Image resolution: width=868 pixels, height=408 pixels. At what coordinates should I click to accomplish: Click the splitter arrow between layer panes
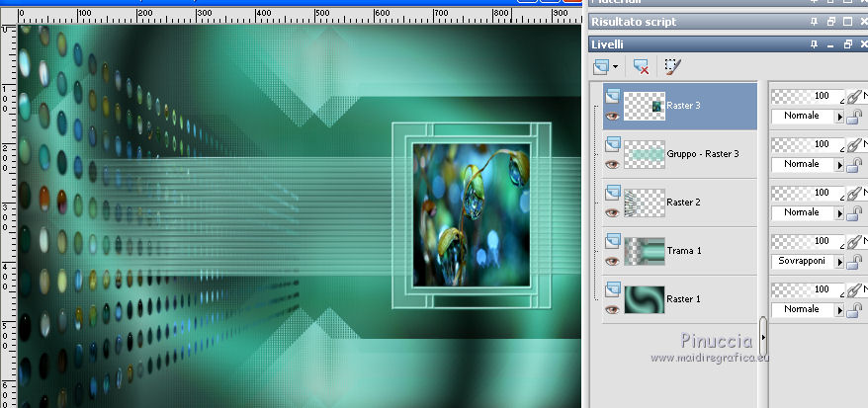pyautogui.click(x=763, y=337)
